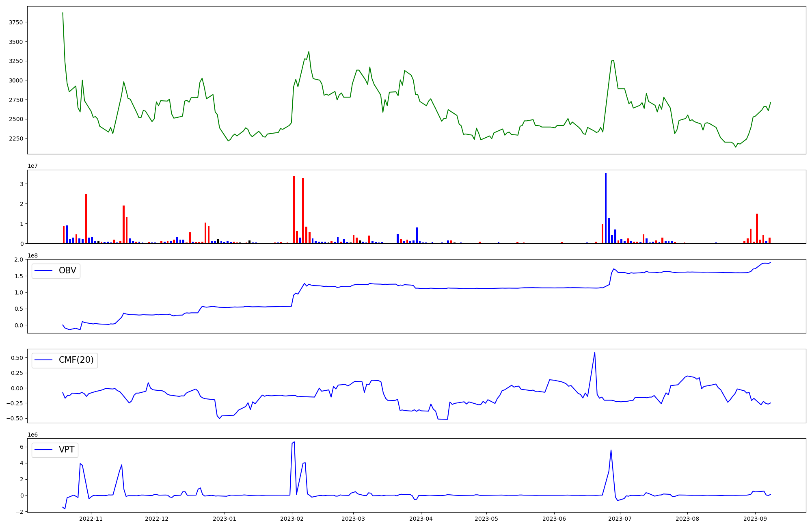Click the 2250 price axis tick label
This screenshot has width=812, height=528.
(16, 138)
